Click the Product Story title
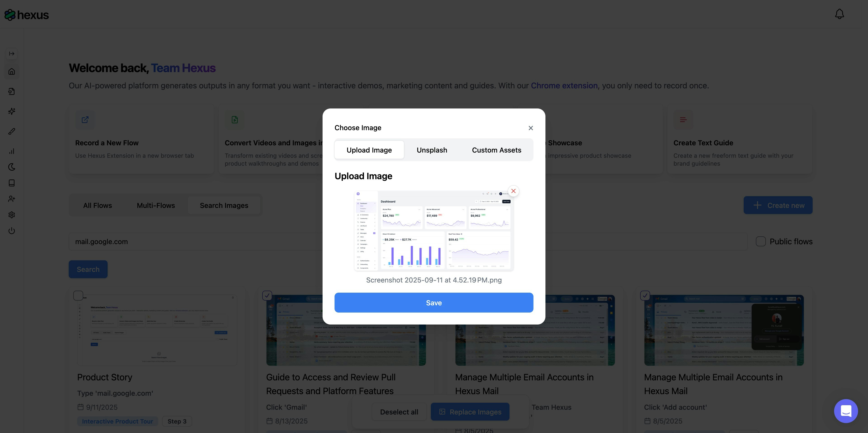This screenshot has width=868, height=433. pos(104,377)
